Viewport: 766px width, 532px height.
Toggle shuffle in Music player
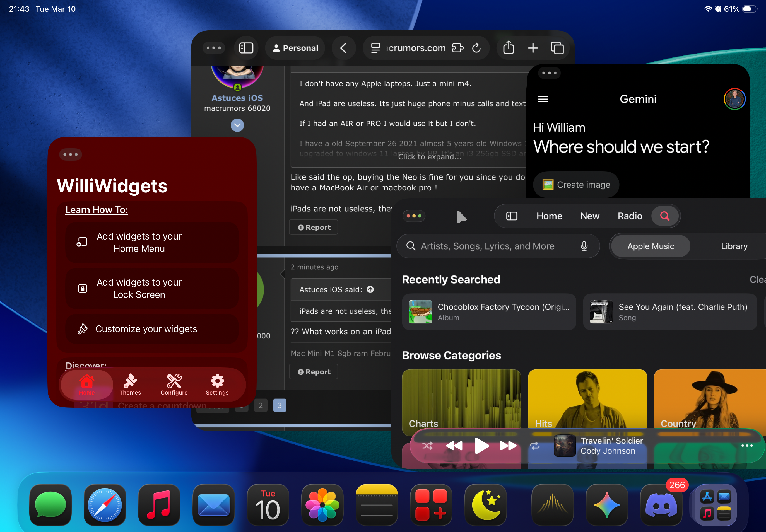pos(427,446)
